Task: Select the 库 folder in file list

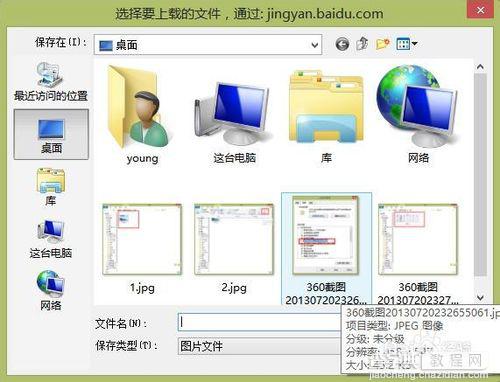Action: [x=326, y=117]
